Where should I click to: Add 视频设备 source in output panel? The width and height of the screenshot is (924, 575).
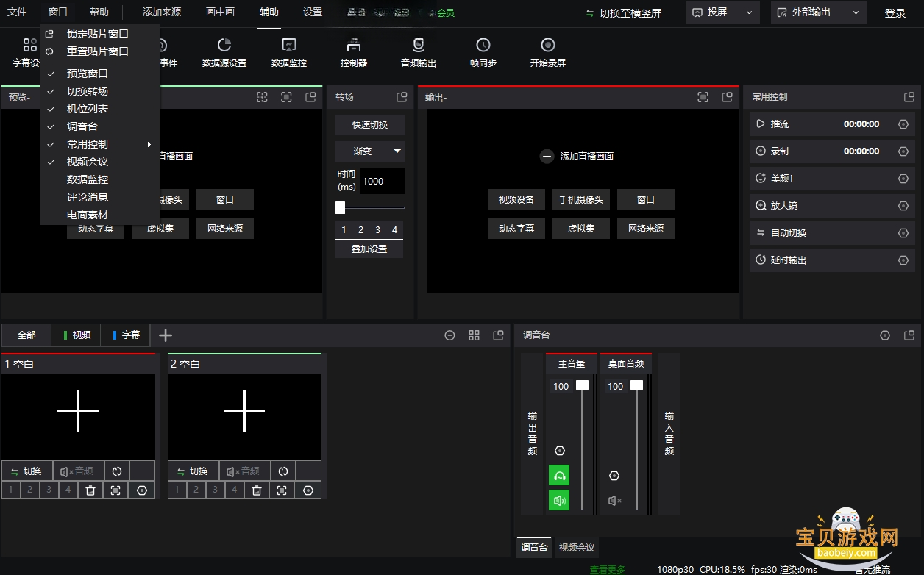[516, 200]
